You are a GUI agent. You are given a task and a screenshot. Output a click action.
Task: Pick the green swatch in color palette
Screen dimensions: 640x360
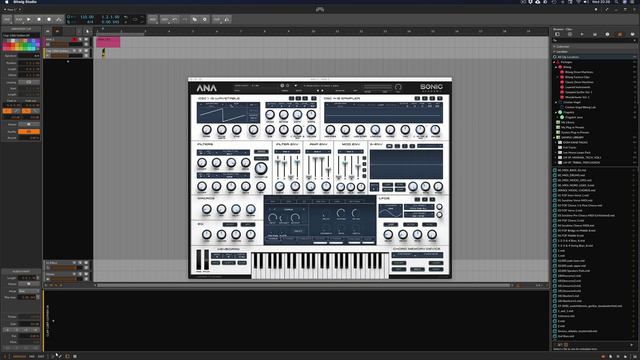(25, 45)
